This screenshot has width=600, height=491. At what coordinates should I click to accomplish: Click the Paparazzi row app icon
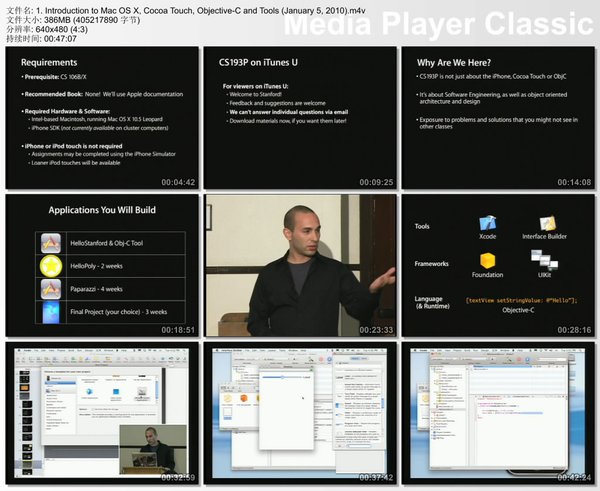tap(51, 289)
